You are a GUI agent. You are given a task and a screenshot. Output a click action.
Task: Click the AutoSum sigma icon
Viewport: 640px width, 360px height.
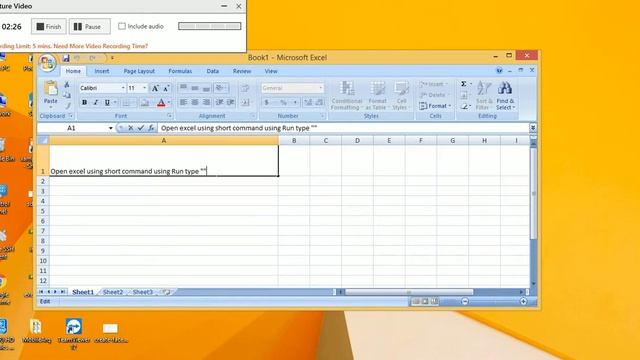[x=464, y=84]
